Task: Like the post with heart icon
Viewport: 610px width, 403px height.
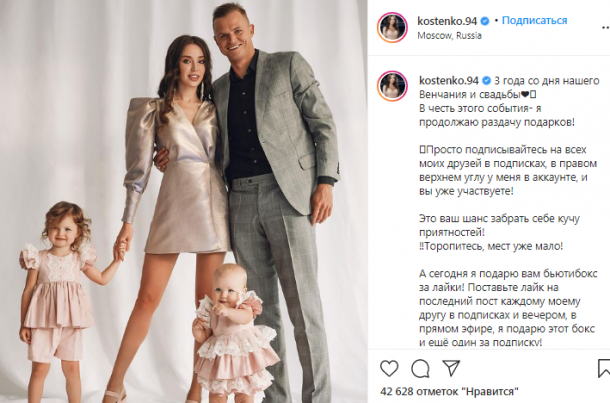Action: 389,368
